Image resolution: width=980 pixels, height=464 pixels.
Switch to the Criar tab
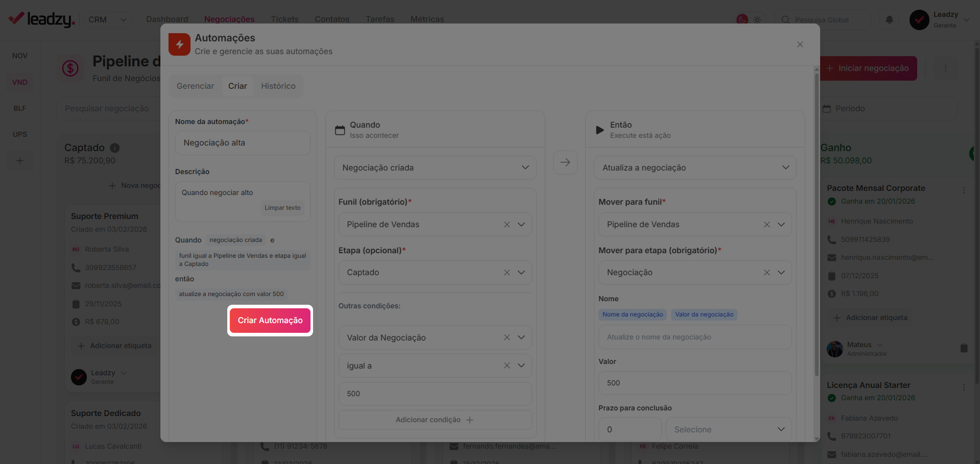coord(237,86)
